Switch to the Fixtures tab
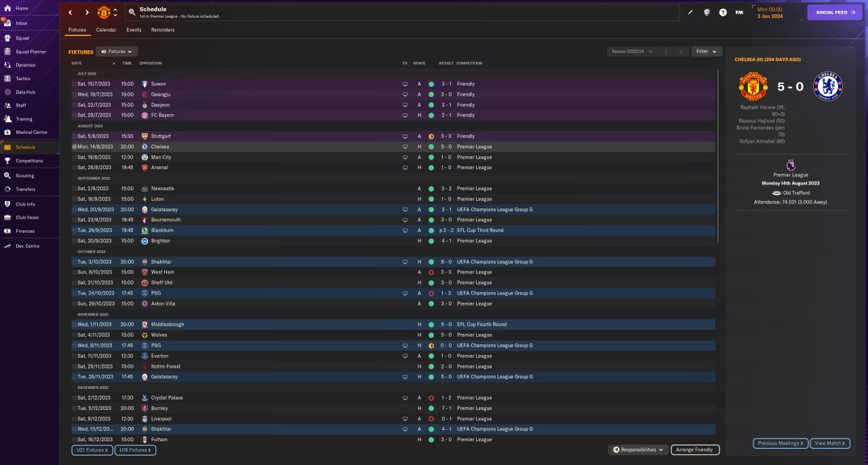Viewport: 868px width, 465px height. pos(77,30)
